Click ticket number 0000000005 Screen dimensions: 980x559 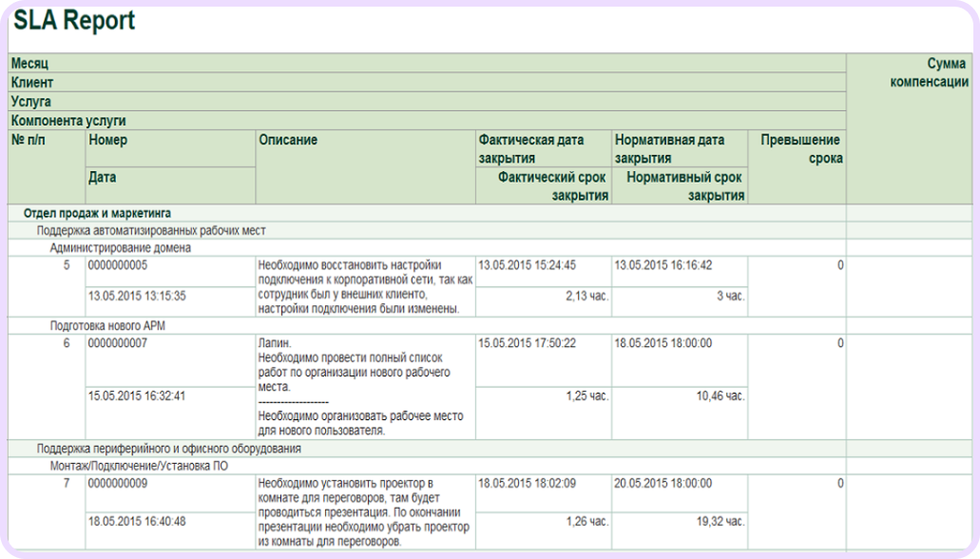118,266
